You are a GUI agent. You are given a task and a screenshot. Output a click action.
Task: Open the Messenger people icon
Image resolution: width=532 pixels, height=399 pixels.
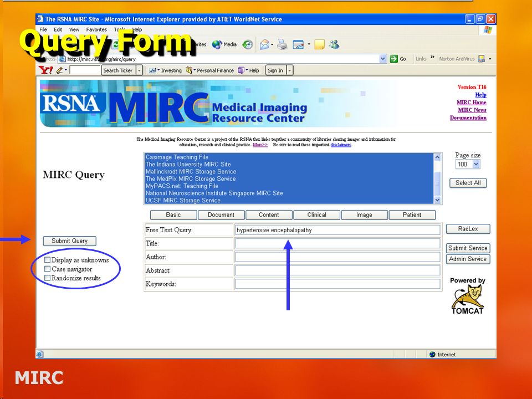(x=334, y=44)
